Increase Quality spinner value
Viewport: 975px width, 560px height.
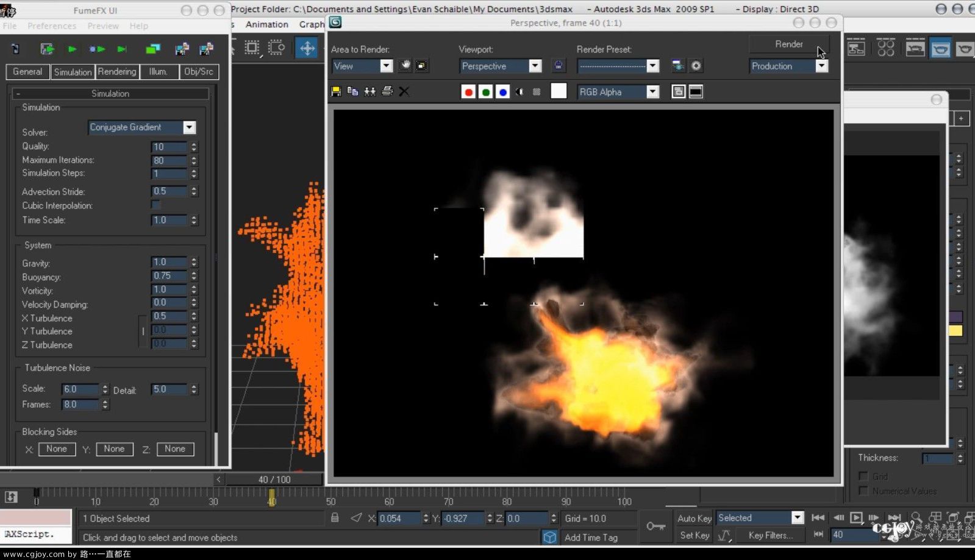(194, 144)
